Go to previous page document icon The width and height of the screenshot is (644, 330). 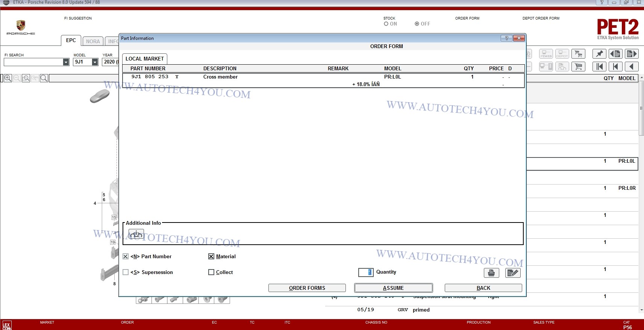coord(615,54)
